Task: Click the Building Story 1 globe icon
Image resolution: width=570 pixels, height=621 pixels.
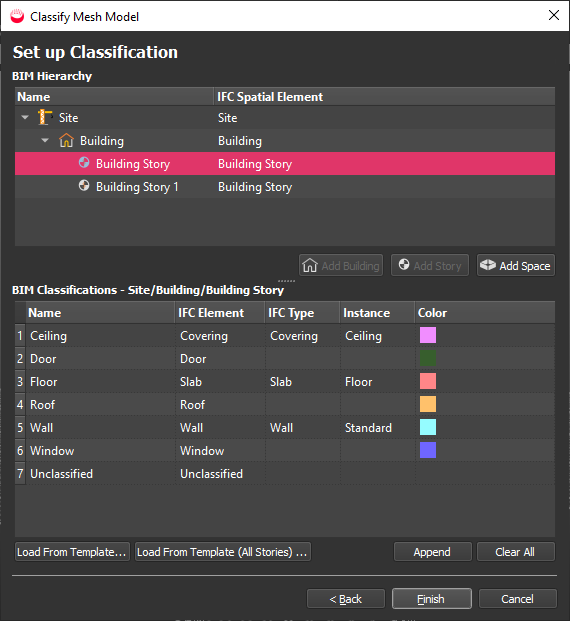Action: click(84, 185)
